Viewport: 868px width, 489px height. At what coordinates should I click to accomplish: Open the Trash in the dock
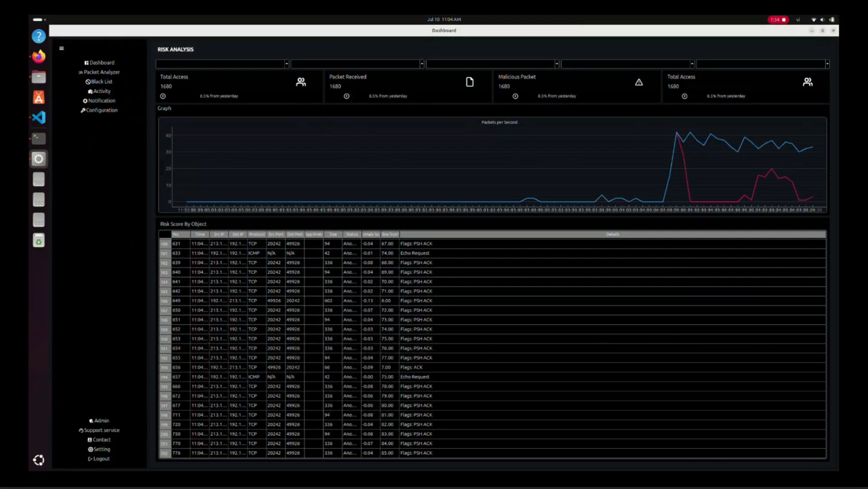pos(39,241)
